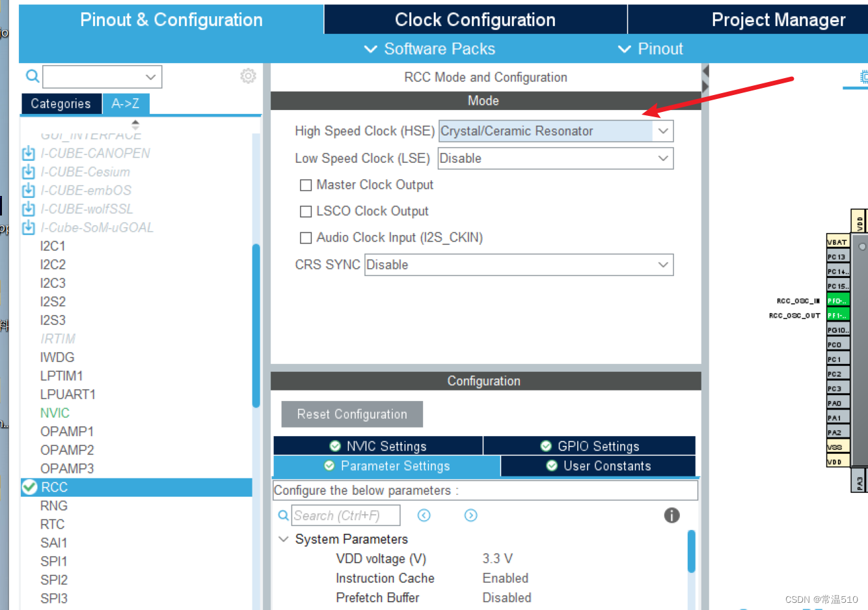This screenshot has width=868, height=610.
Task: Click the sort arrows above the category list
Action: (x=135, y=124)
